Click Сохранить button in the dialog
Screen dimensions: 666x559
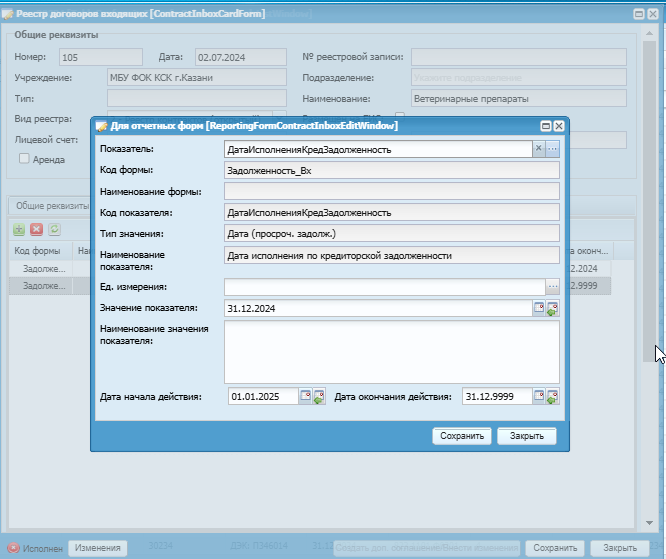tap(462, 436)
